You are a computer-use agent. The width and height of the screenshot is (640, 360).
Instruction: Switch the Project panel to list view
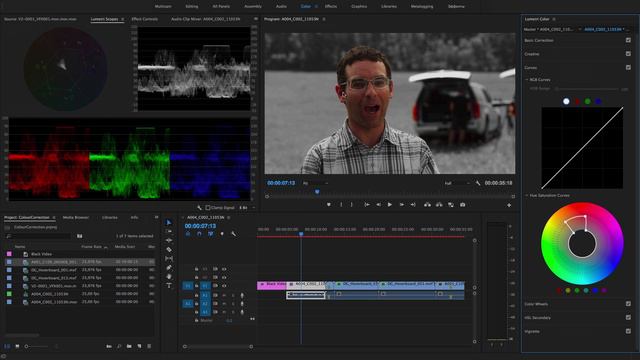tap(7, 346)
